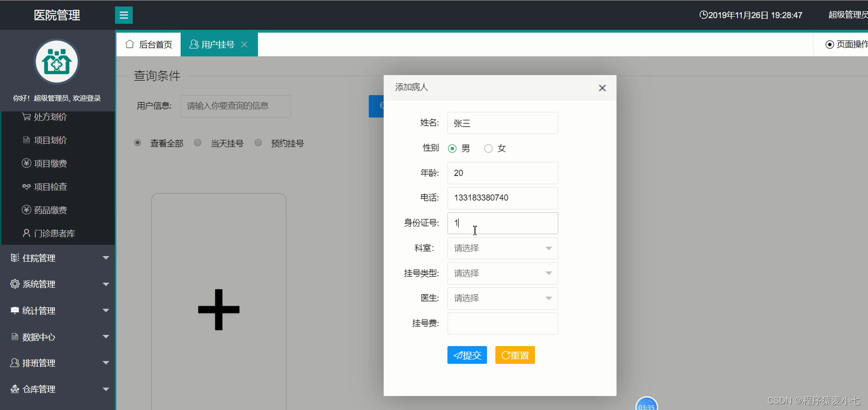Click the 统计管理 chart icon
This screenshot has height=410, width=868.
pos(15,310)
